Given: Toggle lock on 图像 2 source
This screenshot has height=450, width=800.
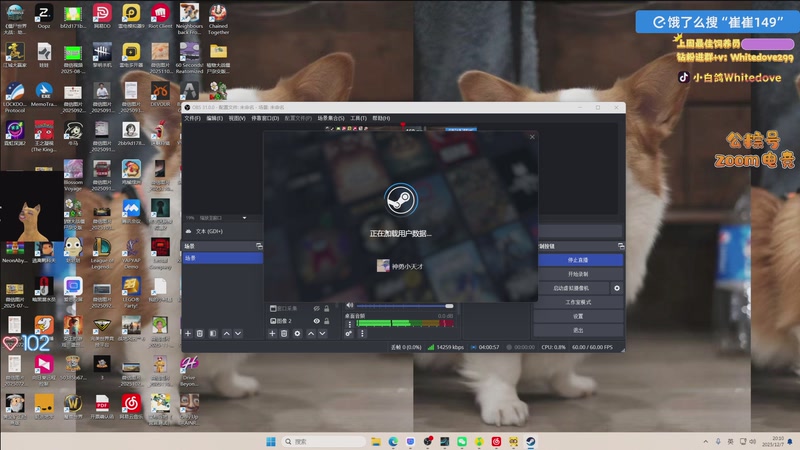Looking at the screenshot, I should (327, 321).
